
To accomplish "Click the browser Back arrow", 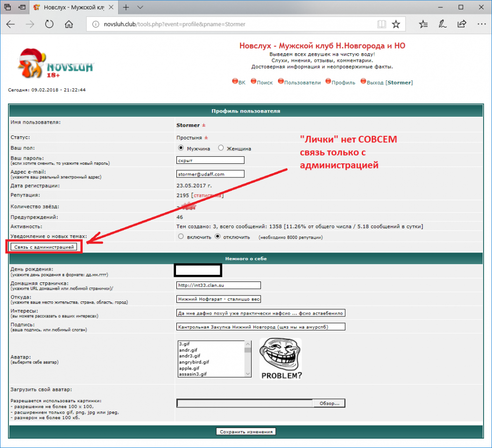I will click(11, 24).
